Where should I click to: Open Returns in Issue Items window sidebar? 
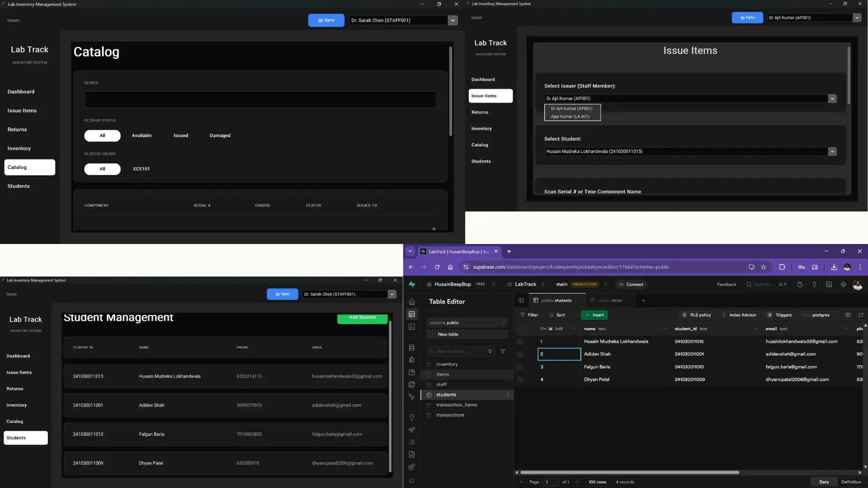click(480, 112)
